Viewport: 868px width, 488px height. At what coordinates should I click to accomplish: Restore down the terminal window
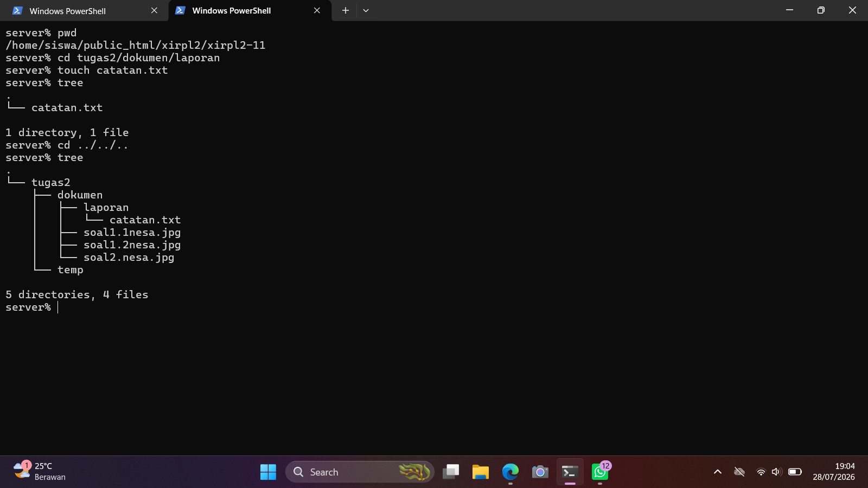(x=821, y=10)
